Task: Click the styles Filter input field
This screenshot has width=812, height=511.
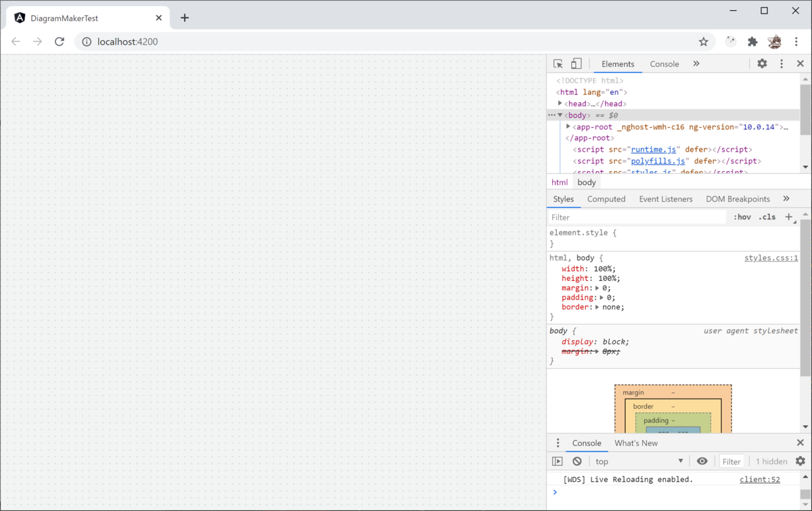Action: click(637, 217)
